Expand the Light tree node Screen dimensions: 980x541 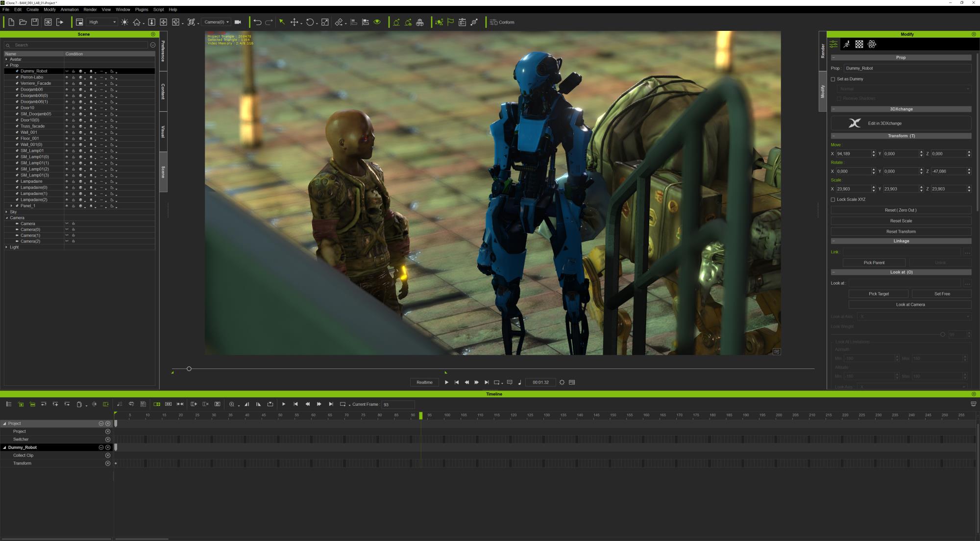[6, 247]
